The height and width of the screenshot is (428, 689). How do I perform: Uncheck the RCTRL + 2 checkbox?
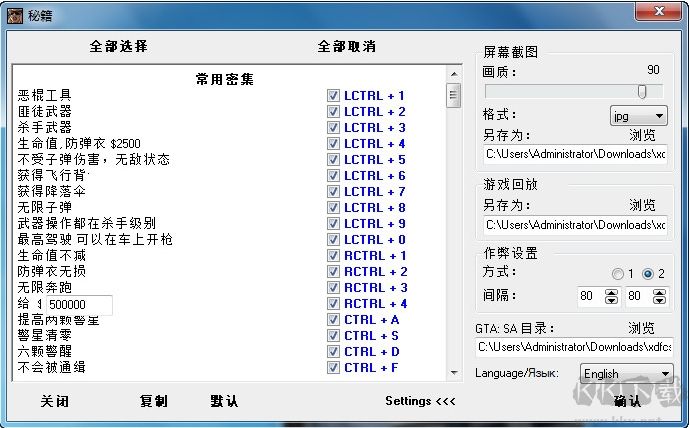pyautogui.click(x=333, y=272)
